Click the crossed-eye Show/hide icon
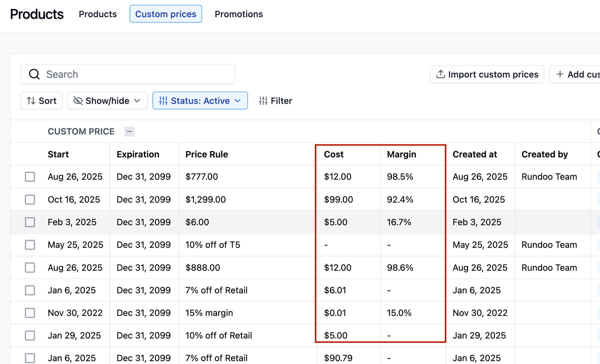The height and width of the screenshot is (364, 600). pyautogui.click(x=78, y=101)
